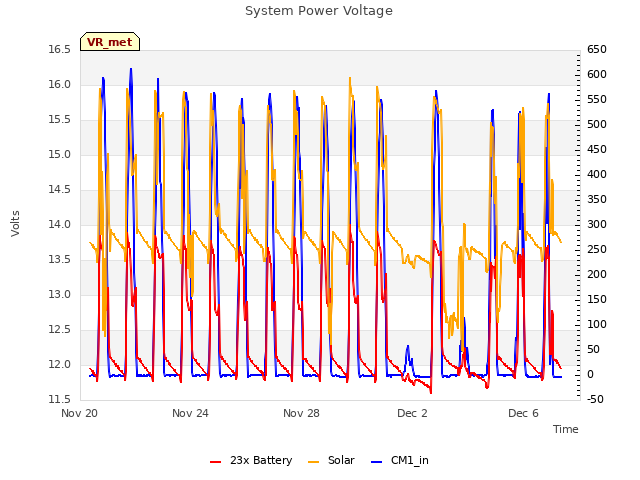Click the 16.0 left axis value

[x=60, y=84]
